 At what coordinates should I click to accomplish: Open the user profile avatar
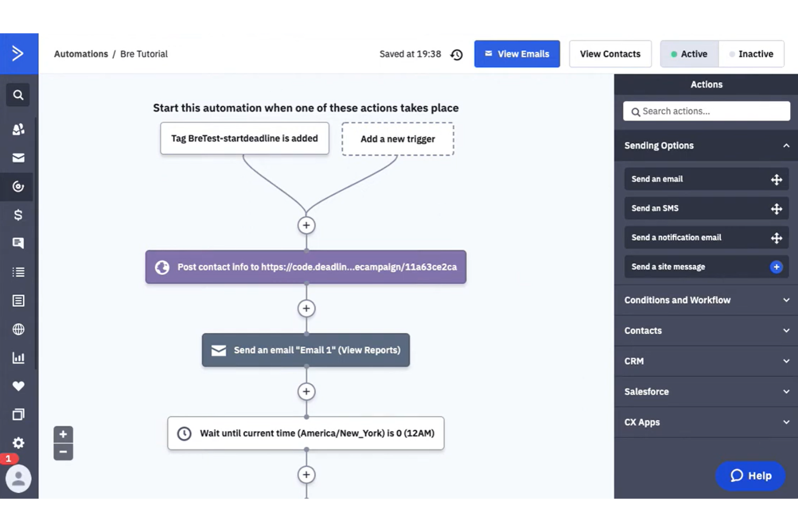(x=18, y=479)
